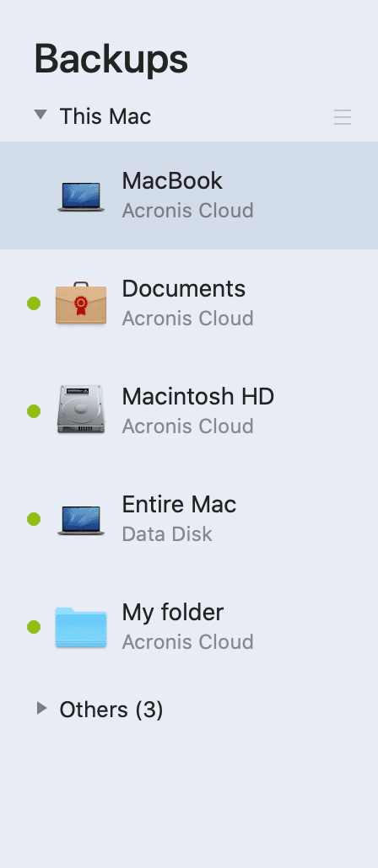378x868 pixels.
Task: Open the Documents backup name
Action: pyautogui.click(x=183, y=288)
